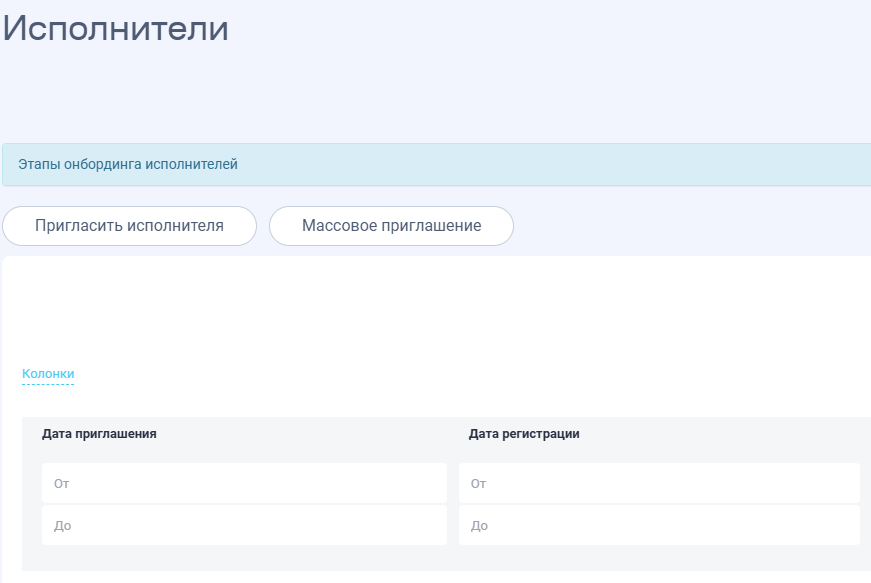The image size is (871, 583).
Task: Sort by the Дата регистрации column header
Action: (x=524, y=434)
